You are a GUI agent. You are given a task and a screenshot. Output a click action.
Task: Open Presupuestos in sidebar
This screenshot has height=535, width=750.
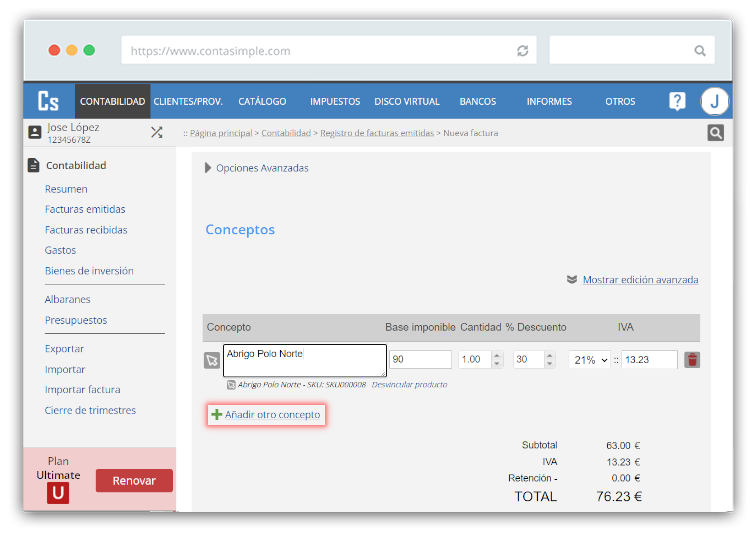(x=76, y=320)
